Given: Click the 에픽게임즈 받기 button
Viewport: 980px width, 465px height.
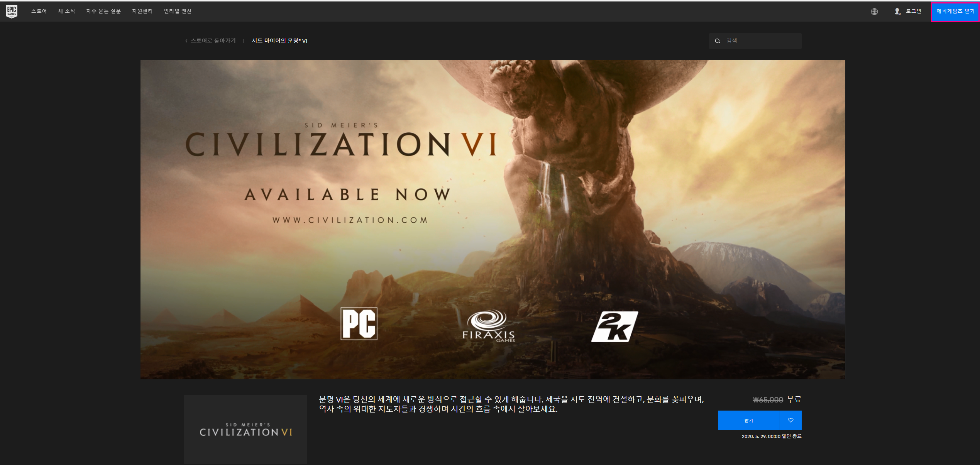Looking at the screenshot, I should (955, 12).
